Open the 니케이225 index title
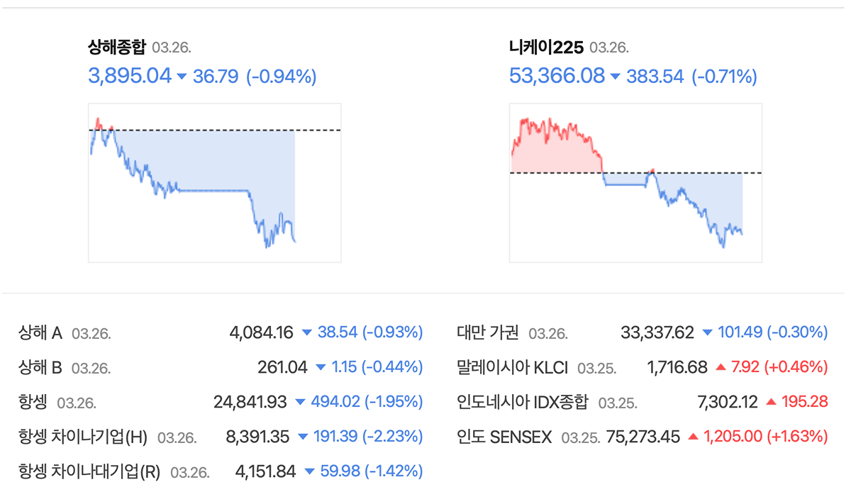The height and width of the screenshot is (504, 851). [x=546, y=47]
